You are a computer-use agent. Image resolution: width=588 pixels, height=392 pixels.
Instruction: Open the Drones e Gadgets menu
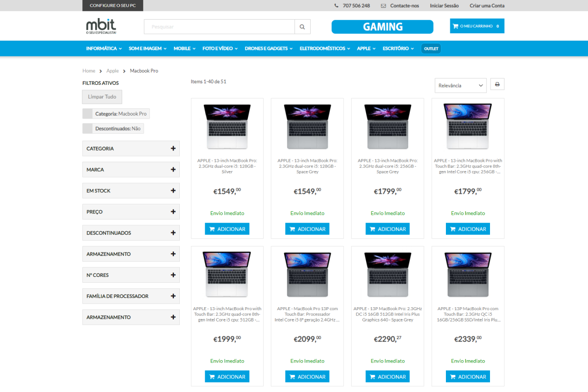click(x=269, y=49)
